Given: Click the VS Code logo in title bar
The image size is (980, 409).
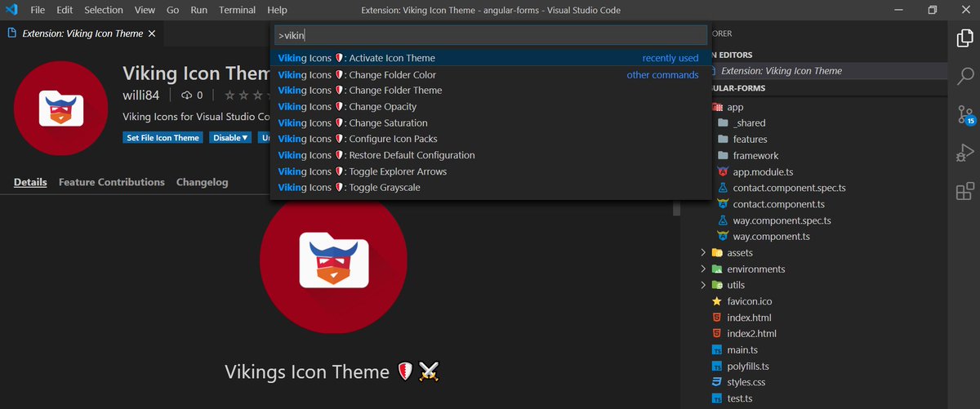Looking at the screenshot, I should click(x=11, y=10).
